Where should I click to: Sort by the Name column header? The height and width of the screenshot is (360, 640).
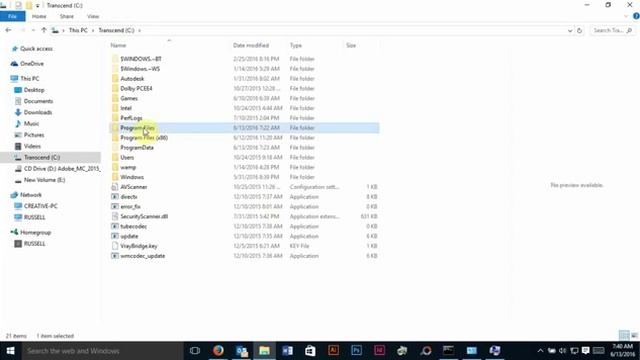click(118, 45)
